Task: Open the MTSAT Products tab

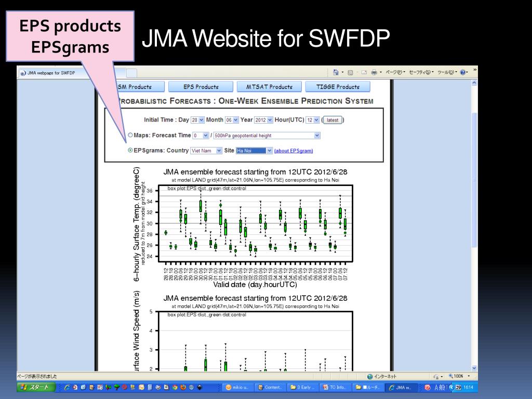Action: coord(269,87)
